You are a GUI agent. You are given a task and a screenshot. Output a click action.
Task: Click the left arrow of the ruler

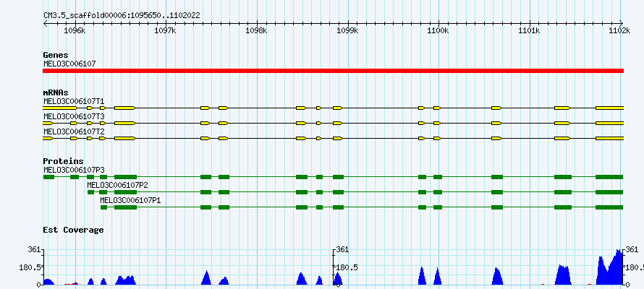point(45,23)
